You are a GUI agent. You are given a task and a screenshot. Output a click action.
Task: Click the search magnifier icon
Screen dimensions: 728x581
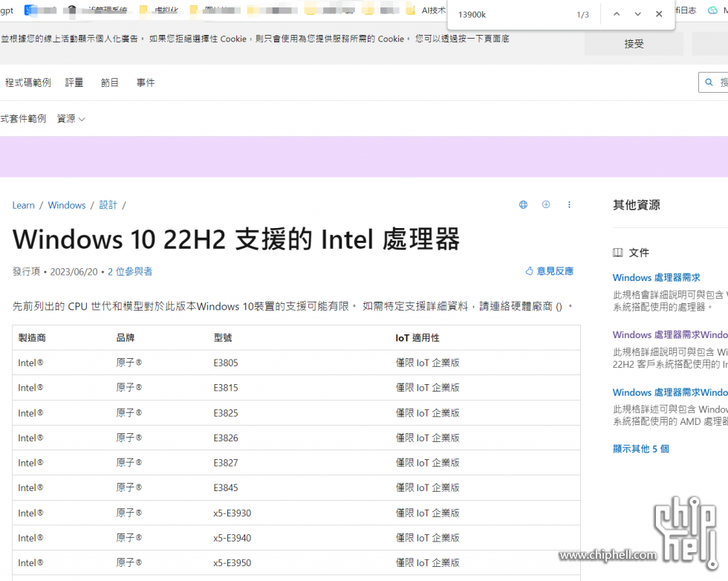[709, 82]
